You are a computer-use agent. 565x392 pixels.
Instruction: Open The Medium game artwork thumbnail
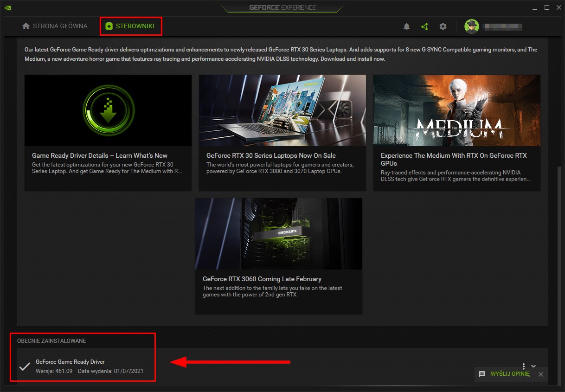click(457, 110)
